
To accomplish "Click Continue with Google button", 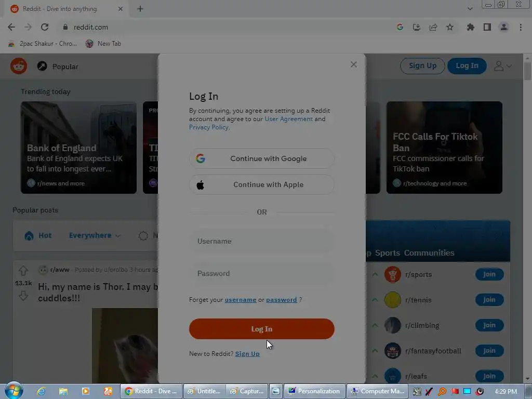I will pos(262,158).
